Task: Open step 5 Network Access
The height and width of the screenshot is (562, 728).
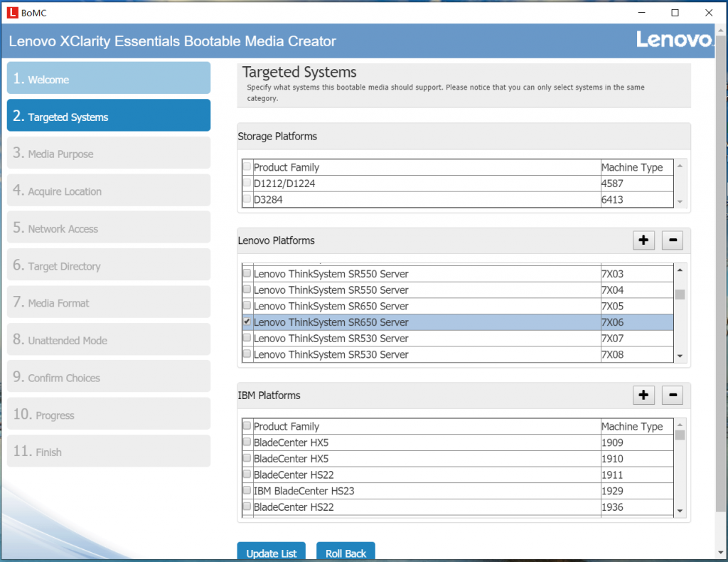Action: pyautogui.click(x=109, y=227)
